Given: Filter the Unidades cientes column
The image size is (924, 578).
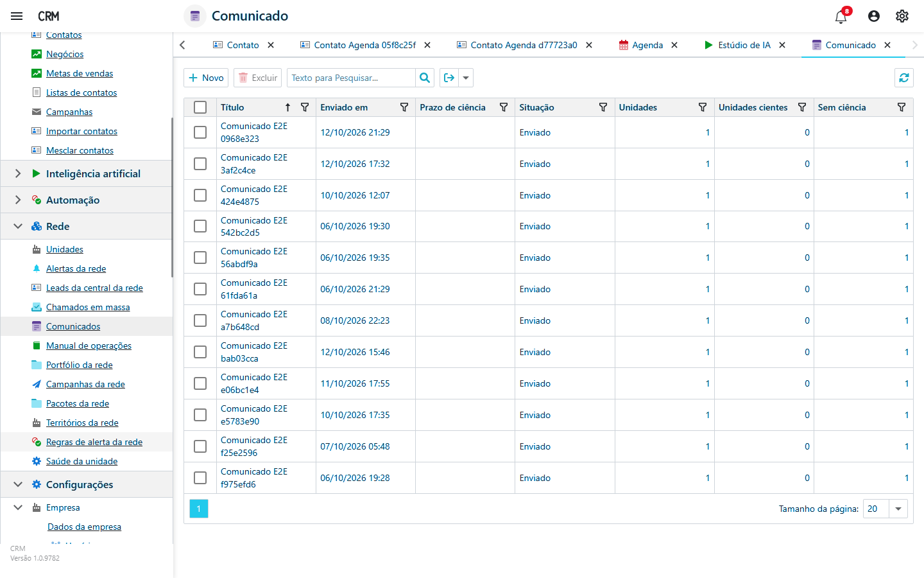Looking at the screenshot, I should coord(802,107).
